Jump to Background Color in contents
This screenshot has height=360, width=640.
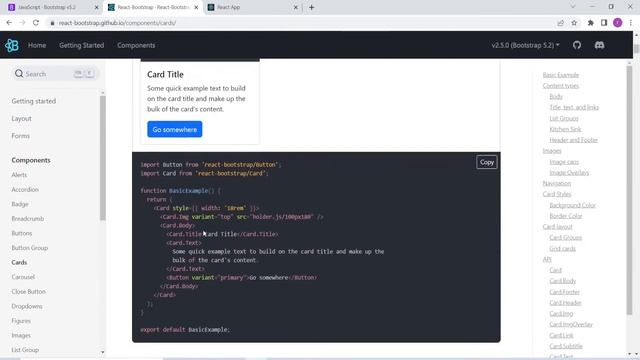click(573, 205)
